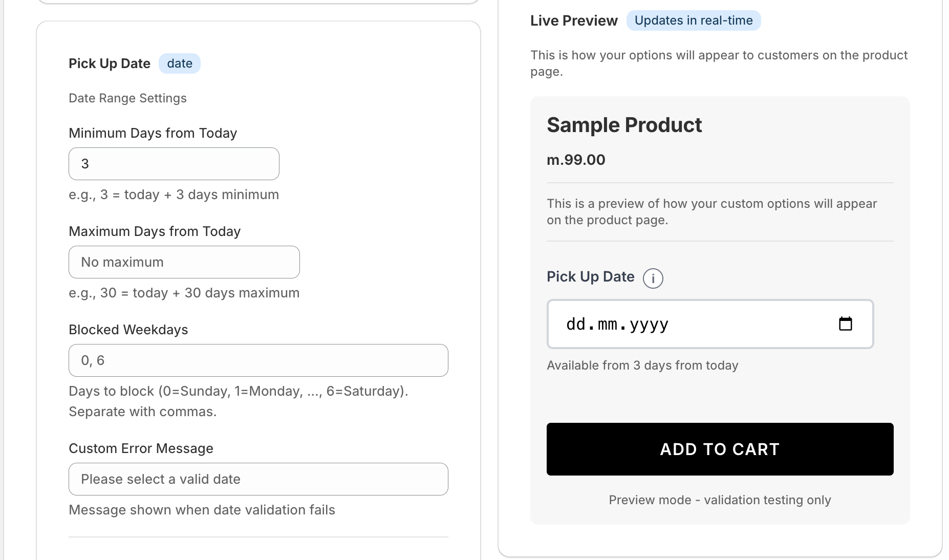Click the 'Preview mode - validation testing only' text
Viewport: 949px width, 560px height.
[719, 500]
